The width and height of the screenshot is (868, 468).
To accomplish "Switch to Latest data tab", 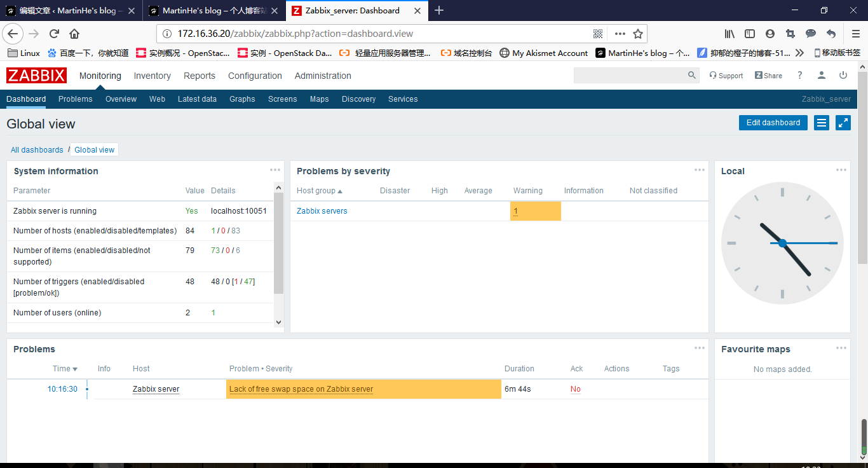I will [x=197, y=99].
